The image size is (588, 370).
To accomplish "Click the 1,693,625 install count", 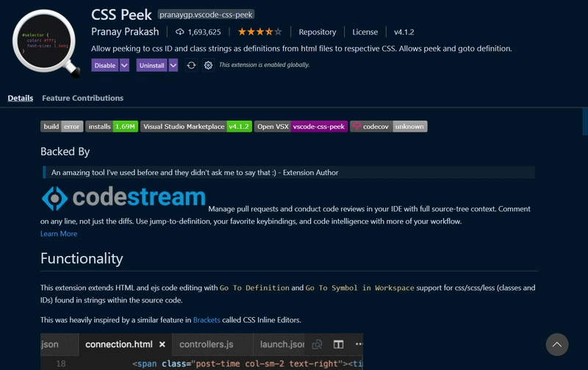I will (204, 32).
